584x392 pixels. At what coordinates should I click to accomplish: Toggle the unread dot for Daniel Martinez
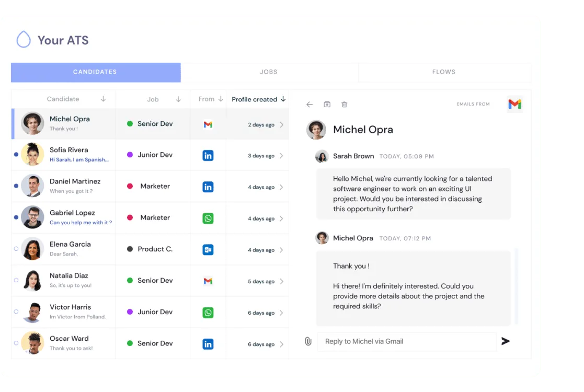pos(16,186)
